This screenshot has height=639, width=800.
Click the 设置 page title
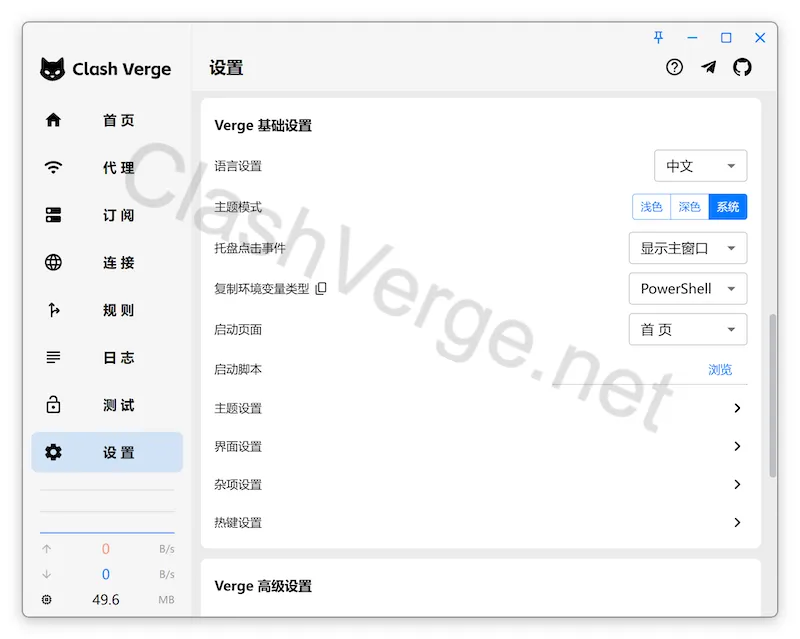(x=226, y=68)
